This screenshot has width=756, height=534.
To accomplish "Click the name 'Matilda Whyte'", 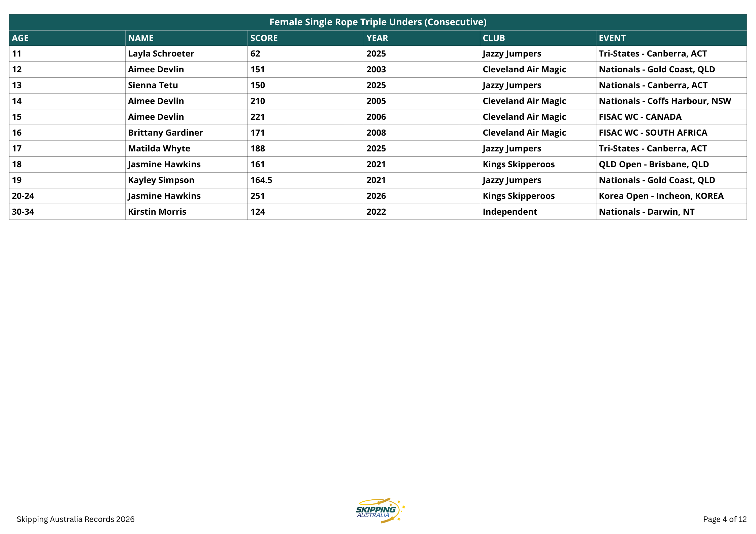I will click(159, 149).
